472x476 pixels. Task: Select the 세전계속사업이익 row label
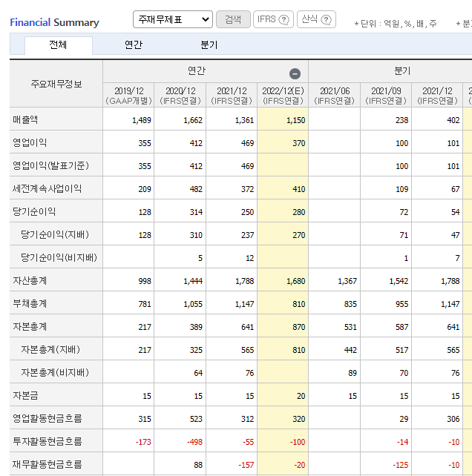point(47,189)
